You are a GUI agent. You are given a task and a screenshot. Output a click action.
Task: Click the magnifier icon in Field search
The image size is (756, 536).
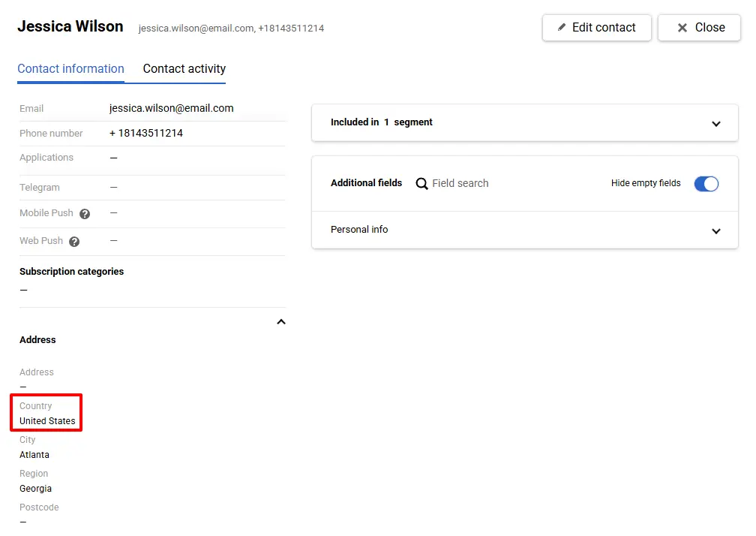click(421, 183)
